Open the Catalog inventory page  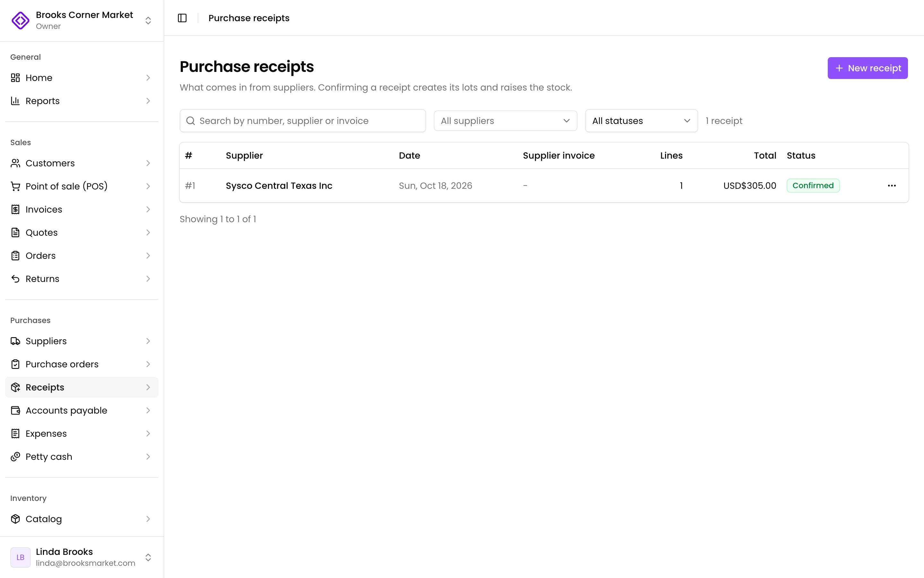tap(82, 519)
